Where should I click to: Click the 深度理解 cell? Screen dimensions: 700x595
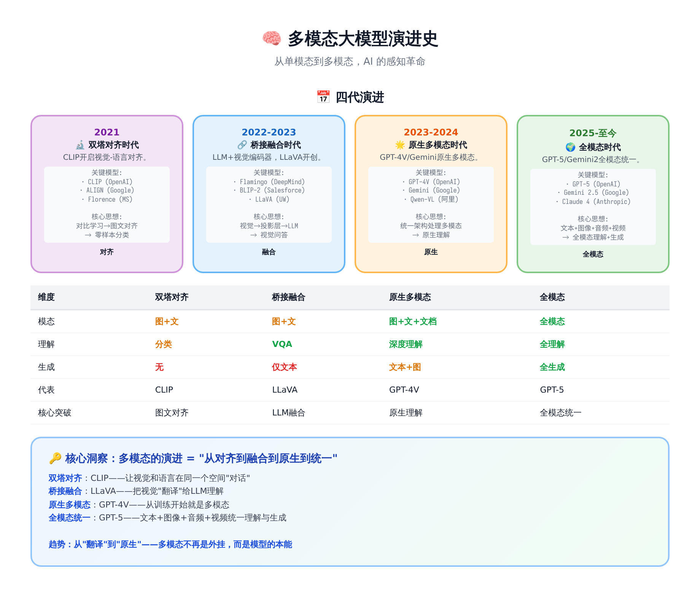(406, 344)
